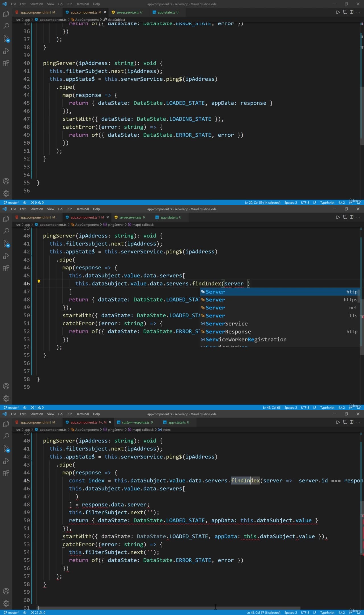Image resolution: width=364 pixels, height=615 pixels.
Task: Close the app.component.ts tab showing 9+ problems
Action: (110, 422)
